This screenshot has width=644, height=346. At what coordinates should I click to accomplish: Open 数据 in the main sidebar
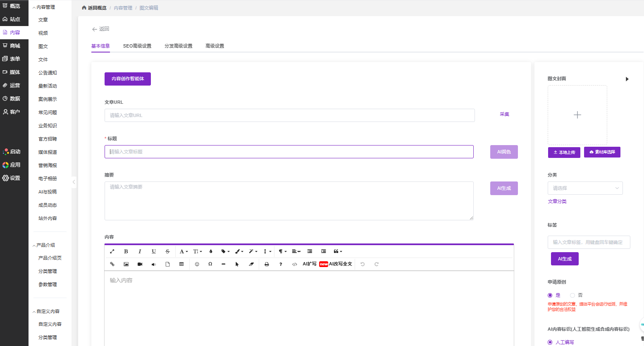pos(14,99)
